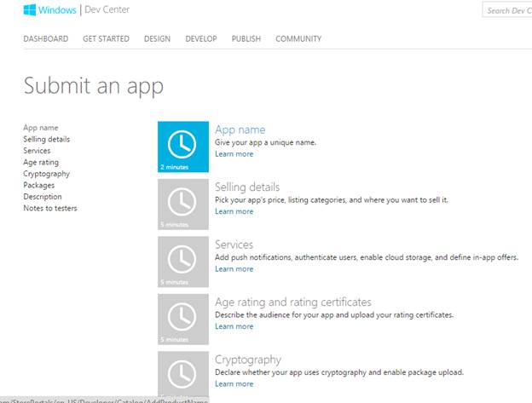Select Notes to testers in sidebar
Image resolution: width=532 pixels, height=403 pixels.
pos(49,208)
